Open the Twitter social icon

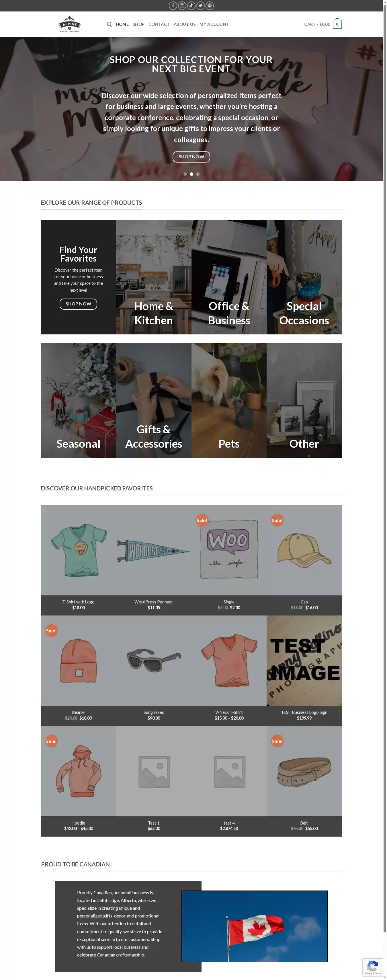[x=200, y=6]
